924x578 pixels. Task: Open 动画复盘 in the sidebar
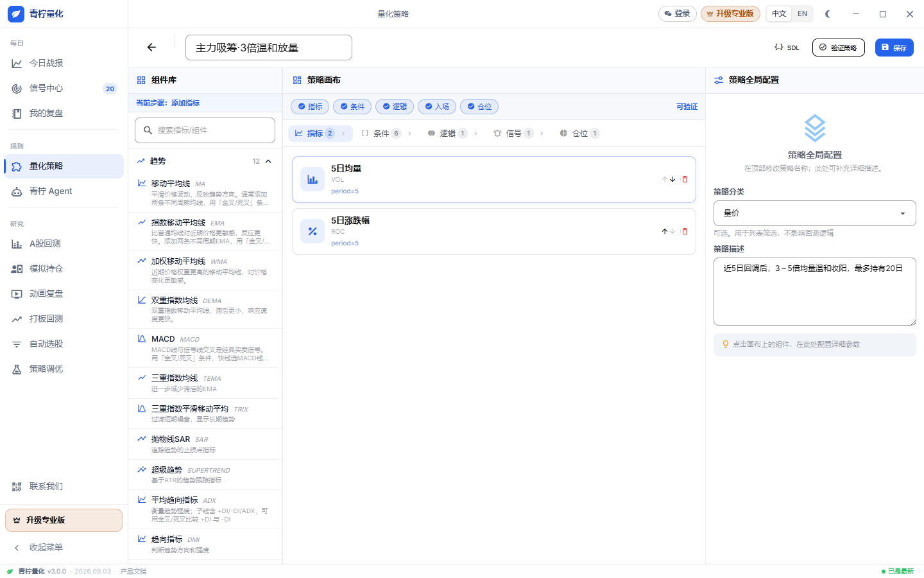coord(64,293)
